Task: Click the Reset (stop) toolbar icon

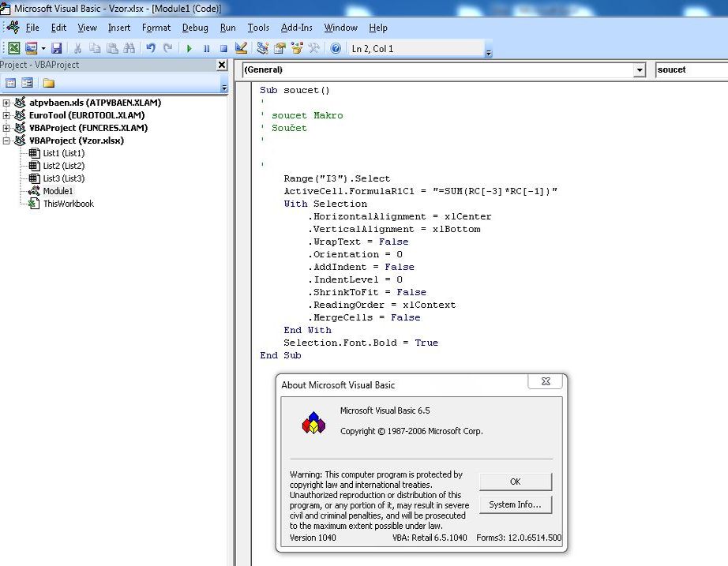Action: [223, 48]
